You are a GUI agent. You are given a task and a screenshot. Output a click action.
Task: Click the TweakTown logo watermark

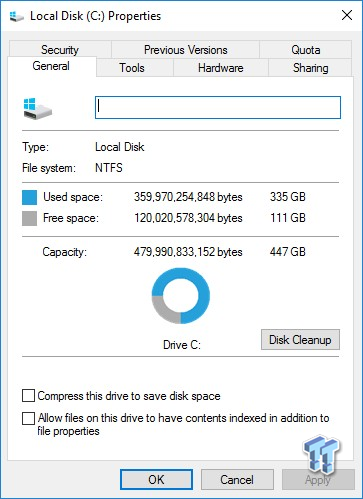coord(321,455)
